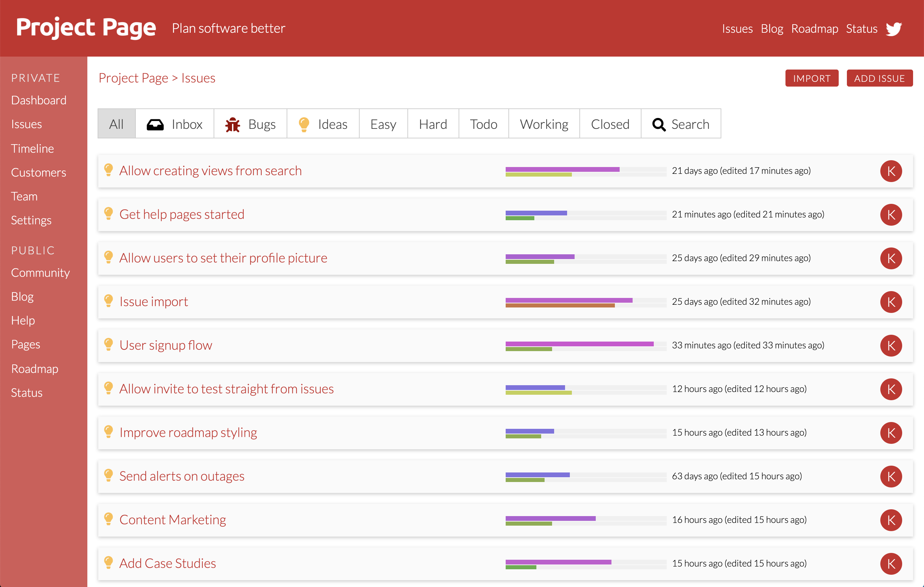The height and width of the screenshot is (587, 924).
Task: Click progress bar of Get help pages started
Action: [x=586, y=215]
